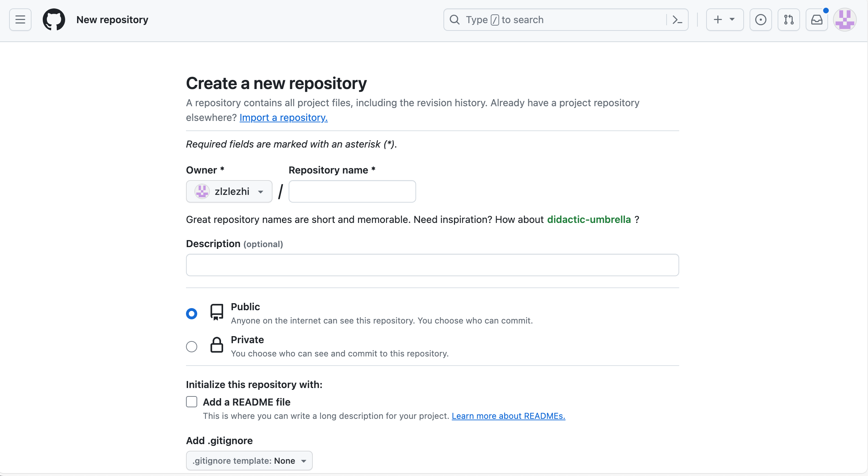The height and width of the screenshot is (476, 868).
Task: Click the search magnifier icon
Action: [455, 20]
